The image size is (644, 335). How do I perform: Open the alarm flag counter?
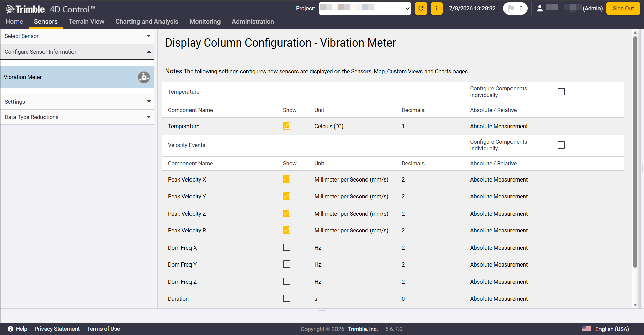pos(515,8)
